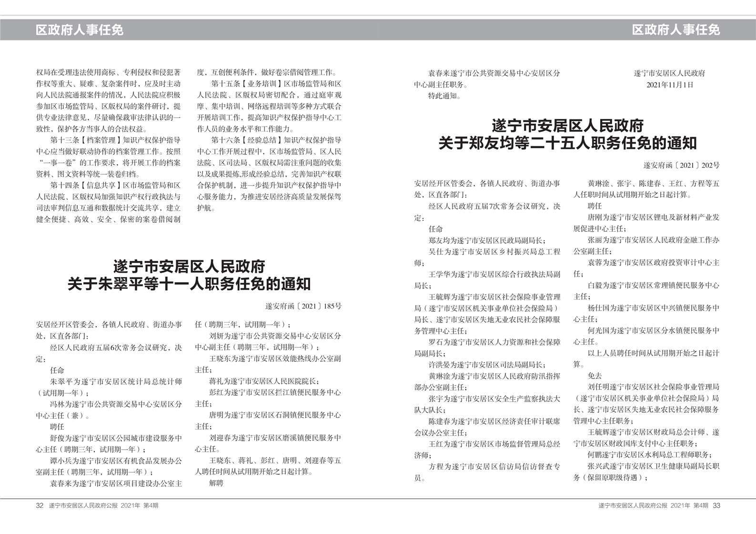Click the 解聘 section heading
The height and width of the screenshot is (534, 756).
(216, 483)
